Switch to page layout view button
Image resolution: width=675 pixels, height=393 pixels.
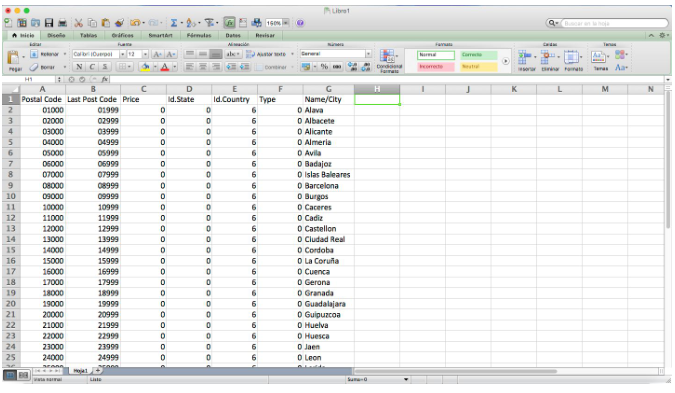click(23, 375)
